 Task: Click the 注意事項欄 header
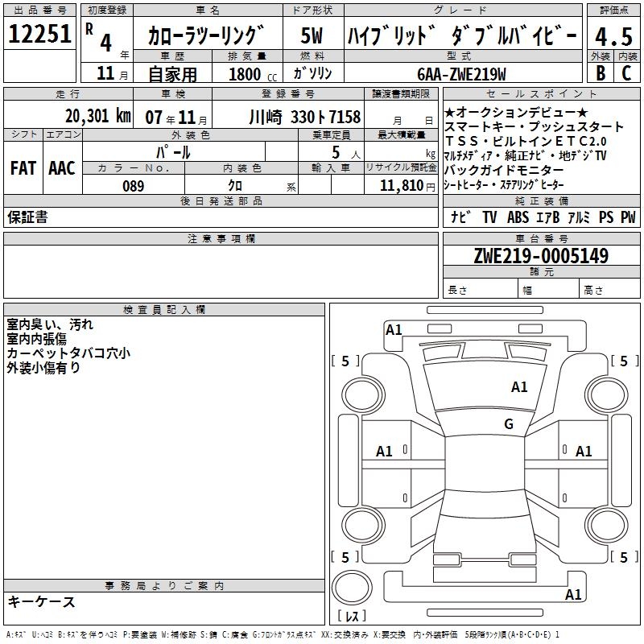click(x=221, y=238)
